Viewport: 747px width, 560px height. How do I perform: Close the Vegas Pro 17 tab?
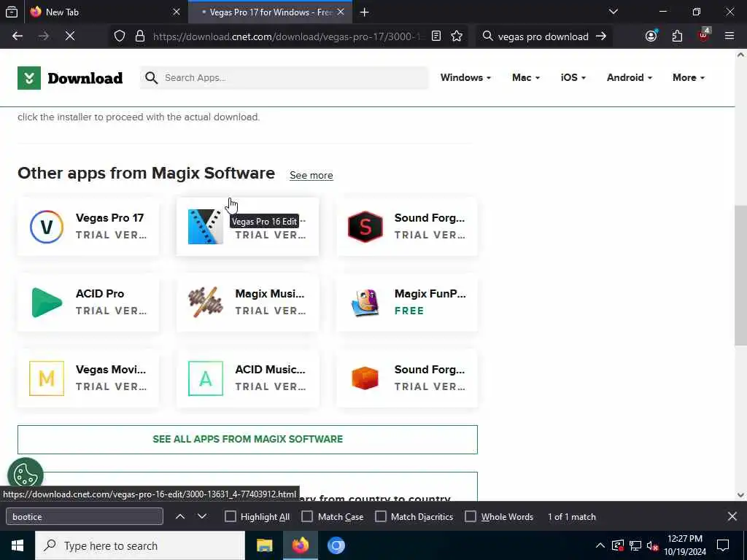(x=341, y=12)
